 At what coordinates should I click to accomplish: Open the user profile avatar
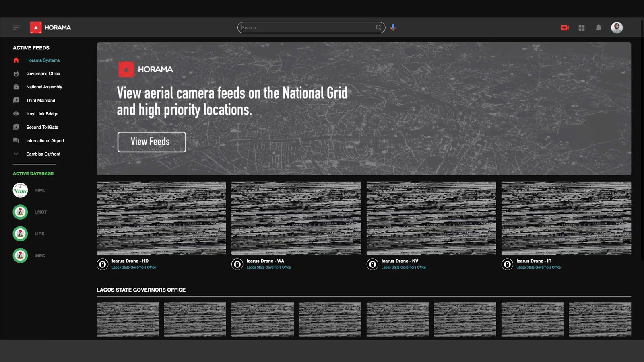[x=617, y=27]
